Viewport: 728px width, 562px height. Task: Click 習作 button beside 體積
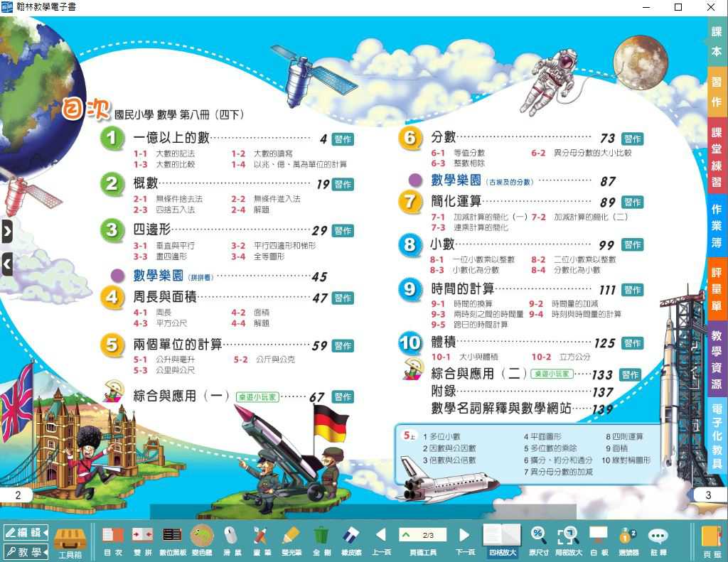click(x=632, y=343)
